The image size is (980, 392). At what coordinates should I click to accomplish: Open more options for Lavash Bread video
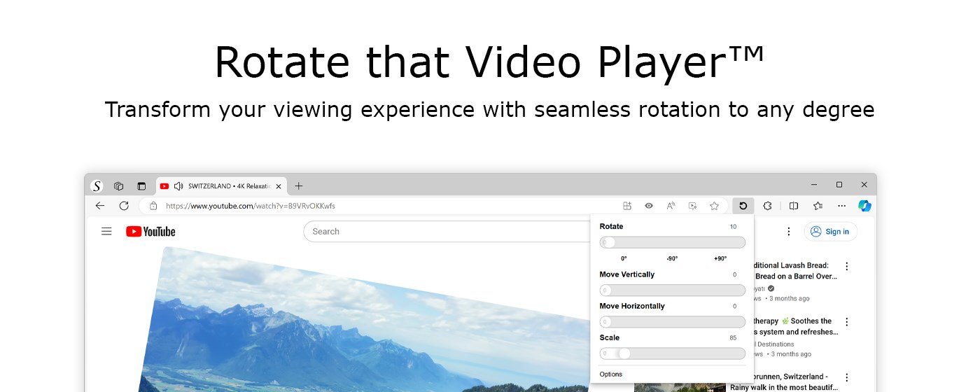846,266
